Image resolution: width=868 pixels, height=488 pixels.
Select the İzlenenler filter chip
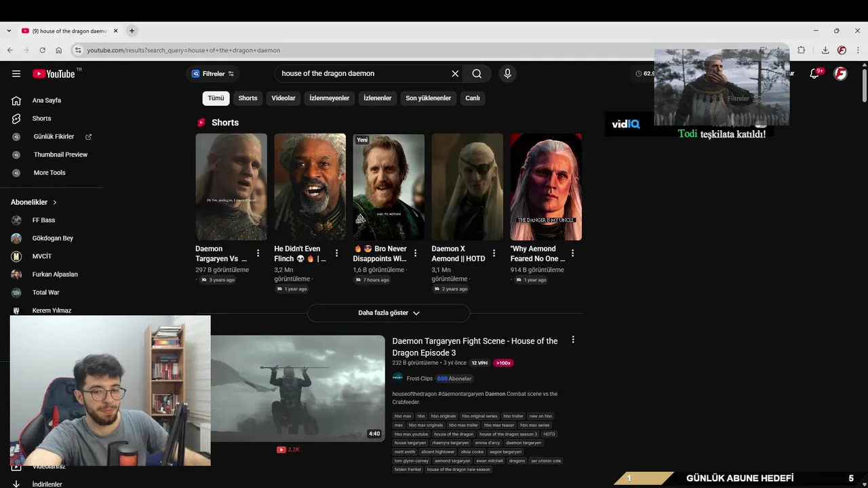[378, 98]
